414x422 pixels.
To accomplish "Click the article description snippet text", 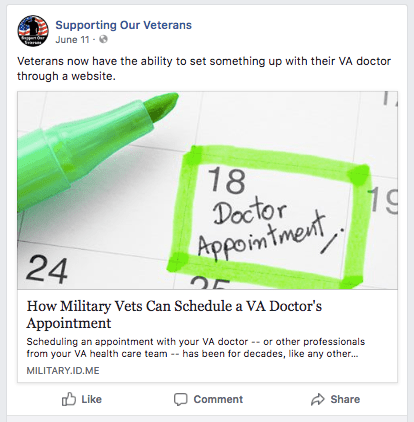I will tap(196, 348).
